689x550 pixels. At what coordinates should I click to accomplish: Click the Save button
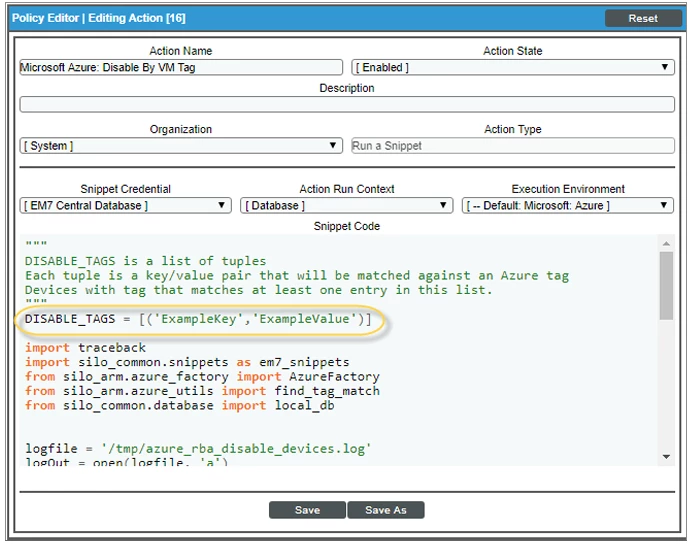307,510
